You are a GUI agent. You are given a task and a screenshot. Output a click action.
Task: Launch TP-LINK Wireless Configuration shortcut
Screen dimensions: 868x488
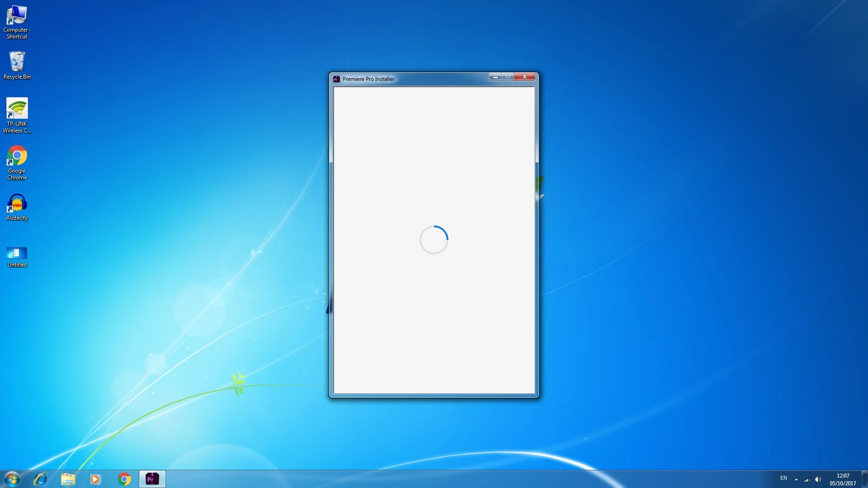[17, 109]
